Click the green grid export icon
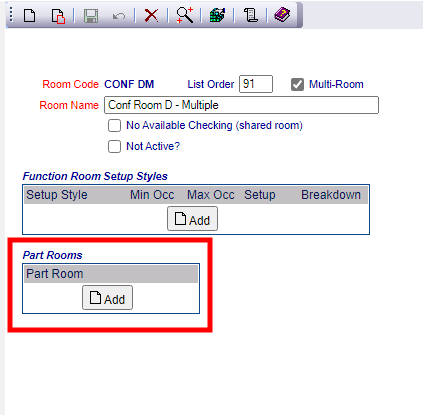This screenshot has width=423, height=415. click(217, 15)
